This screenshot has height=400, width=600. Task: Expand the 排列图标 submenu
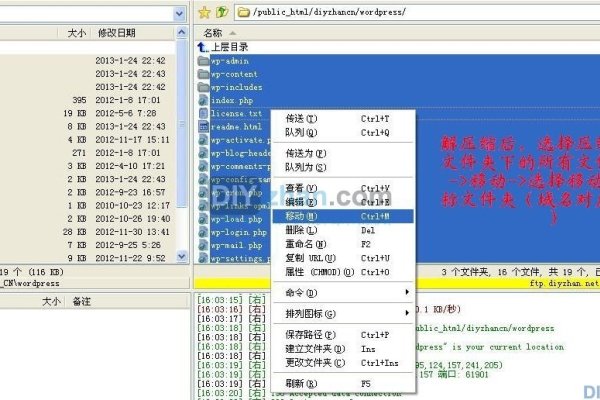pyautogui.click(x=344, y=314)
